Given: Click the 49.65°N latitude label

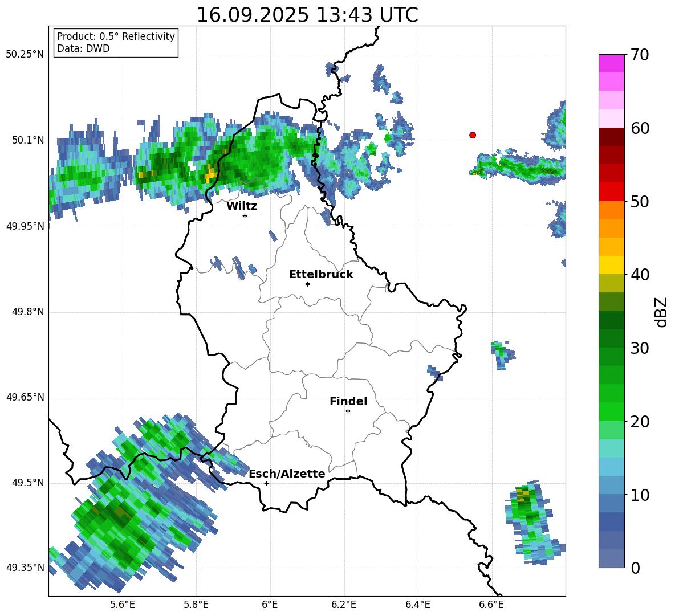Looking at the screenshot, I should pos(25,398).
